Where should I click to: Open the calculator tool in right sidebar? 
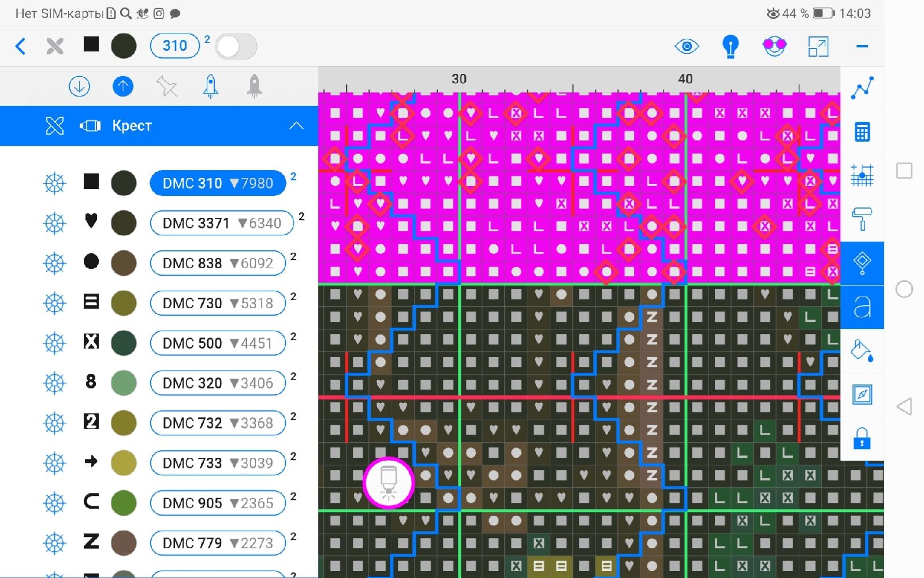point(862,132)
